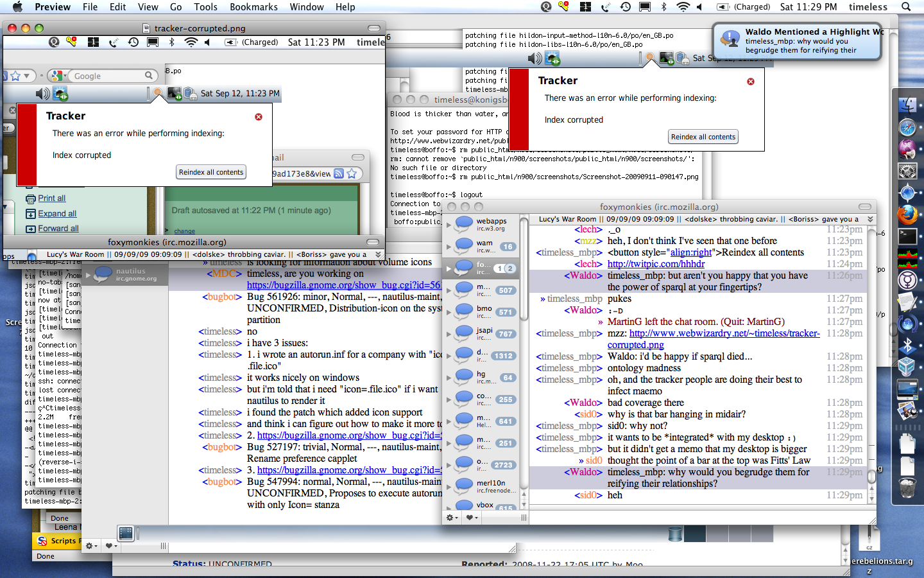Launch VirtualBox from the Dock

pos(907,367)
